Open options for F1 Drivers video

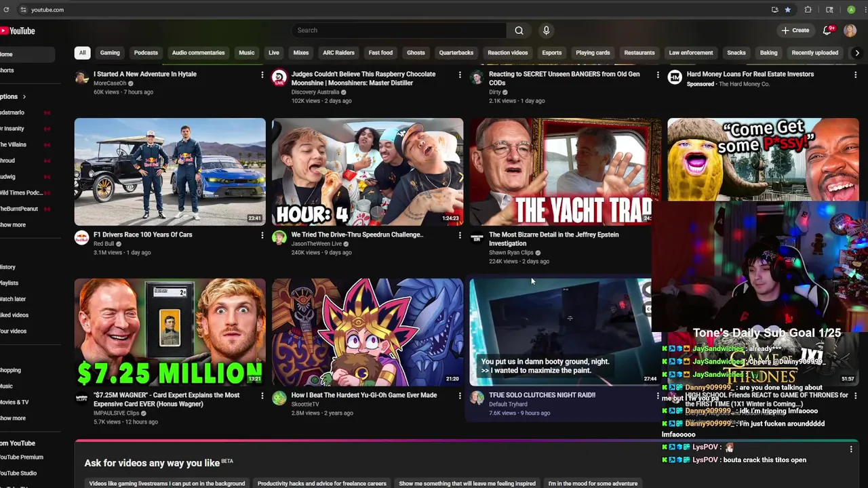point(262,235)
